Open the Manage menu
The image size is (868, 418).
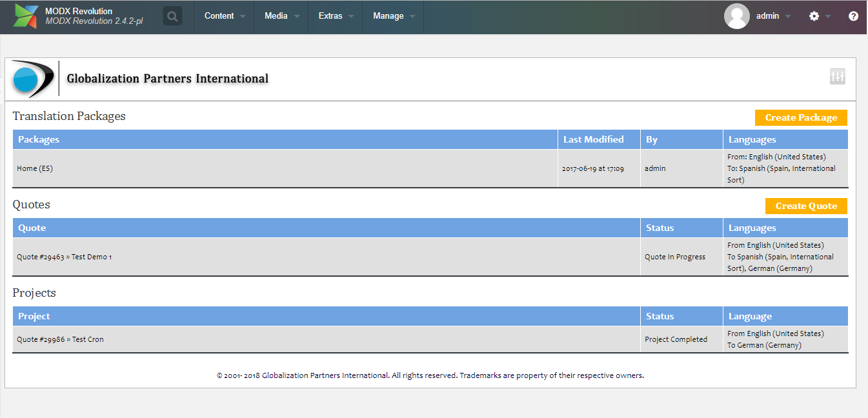pyautogui.click(x=394, y=16)
